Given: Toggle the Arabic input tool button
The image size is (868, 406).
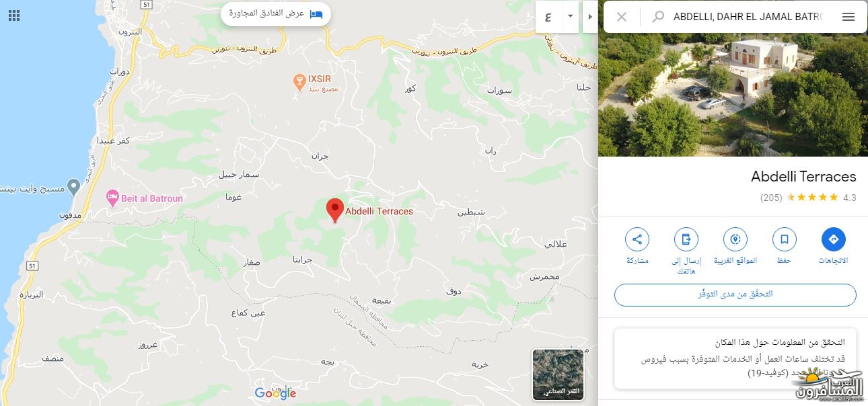Looking at the screenshot, I should (548, 17).
